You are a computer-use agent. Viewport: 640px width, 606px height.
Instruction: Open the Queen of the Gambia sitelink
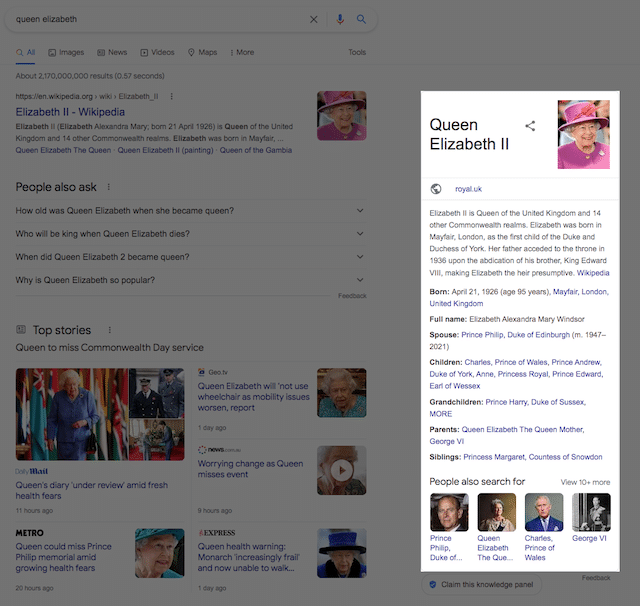click(x=256, y=150)
